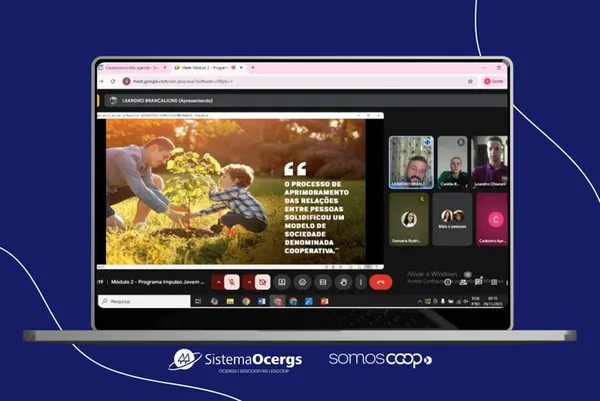Click the Windows taskbar search box
The width and height of the screenshot is (600, 401).
[x=140, y=301]
